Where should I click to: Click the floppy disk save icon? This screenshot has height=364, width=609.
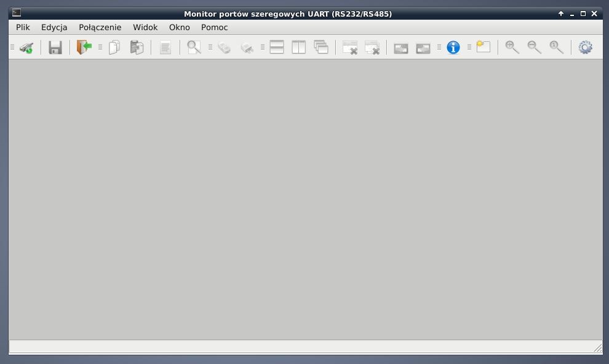click(x=55, y=47)
